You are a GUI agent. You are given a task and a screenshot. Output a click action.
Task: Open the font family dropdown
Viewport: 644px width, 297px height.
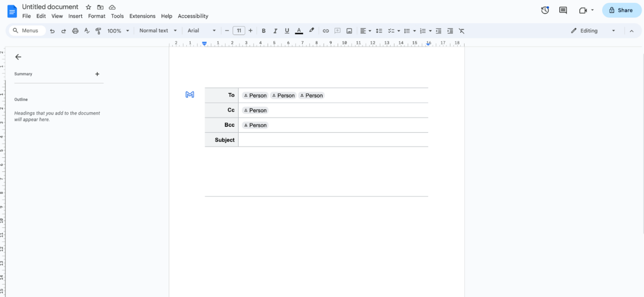(x=201, y=30)
